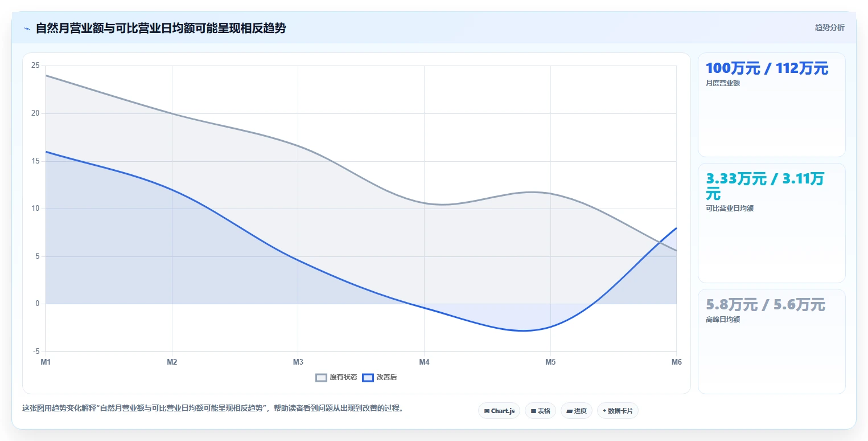The width and height of the screenshot is (868, 441).
Task: Select the 数据卡片 tag
Action: click(x=618, y=411)
